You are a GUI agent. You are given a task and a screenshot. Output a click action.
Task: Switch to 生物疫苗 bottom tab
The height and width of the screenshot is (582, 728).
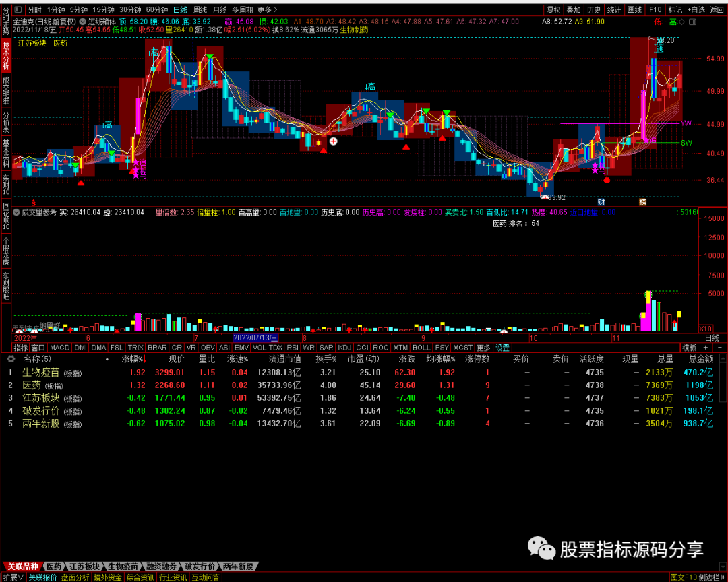(123, 567)
